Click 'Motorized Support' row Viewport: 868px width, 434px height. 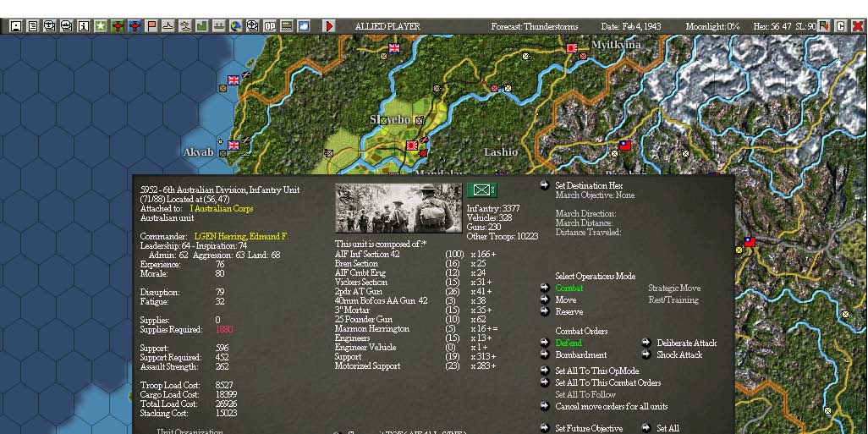(415, 366)
